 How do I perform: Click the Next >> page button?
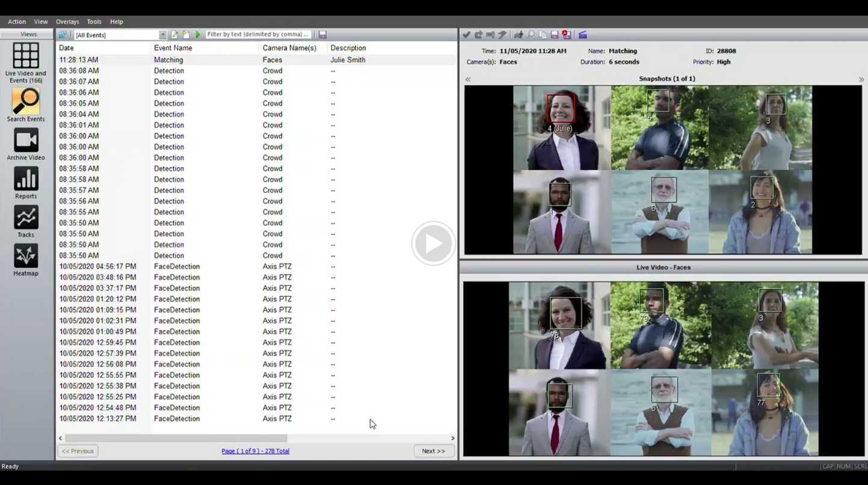click(x=433, y=451)
